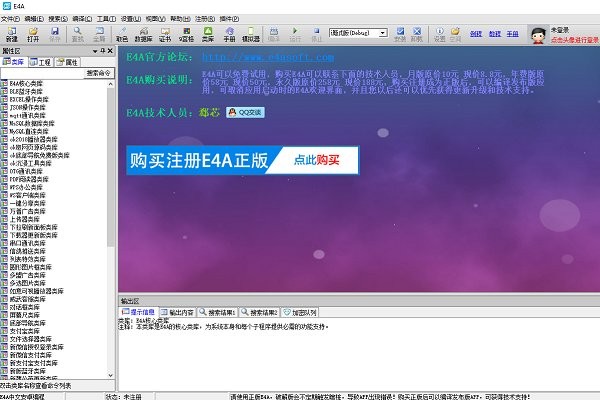Select 支付宝类库 in the list

click(24, 331)
